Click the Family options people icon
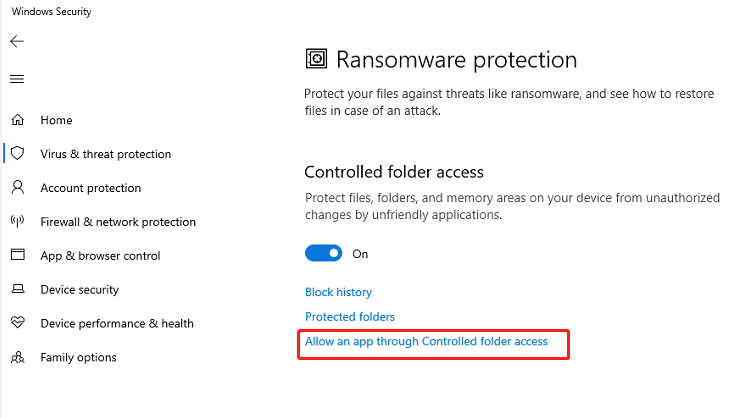Screen dimensions: 739x418 click(18, 357)
